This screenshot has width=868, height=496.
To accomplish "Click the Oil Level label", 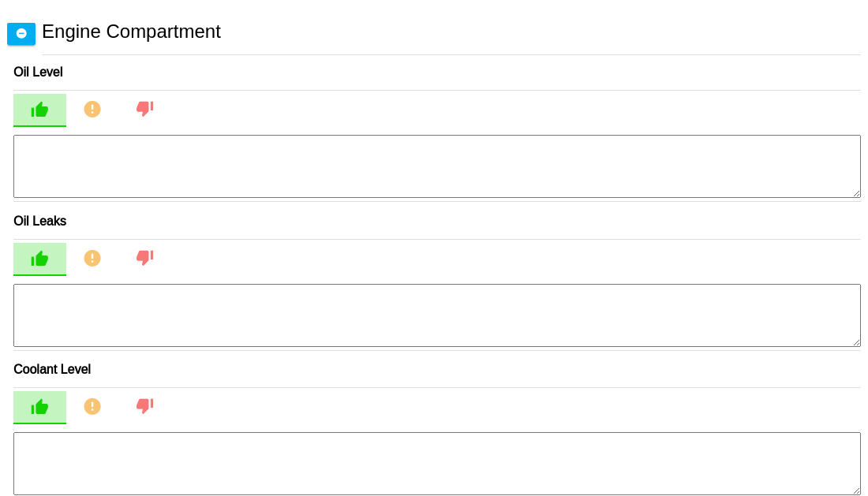I will tap(38, 73).
